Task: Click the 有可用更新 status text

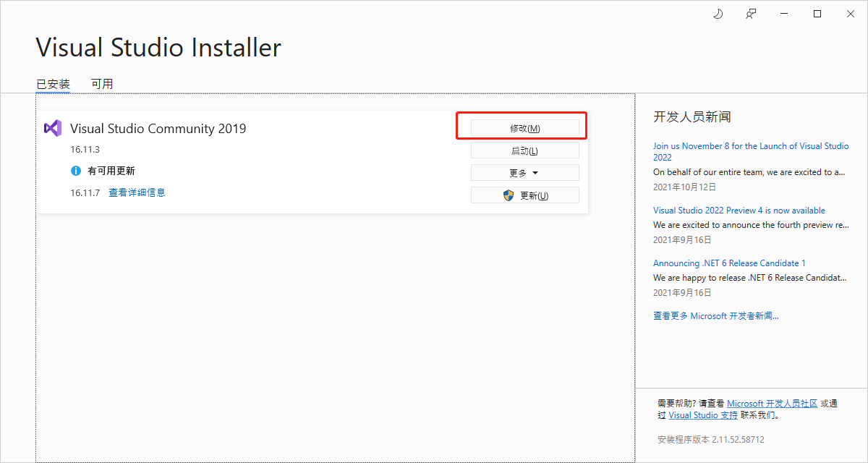Action: pyautogui.click(x=111, y=171)
